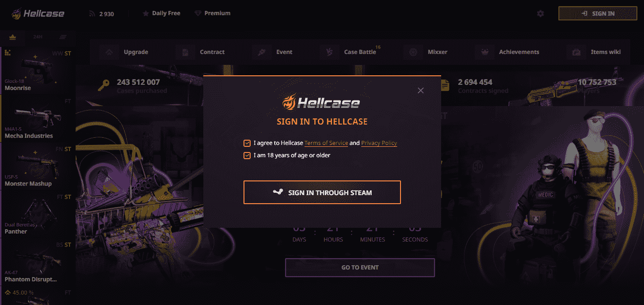Open the Terms of Service link
This screenshot has width=644, height=305.
point(326,143)
